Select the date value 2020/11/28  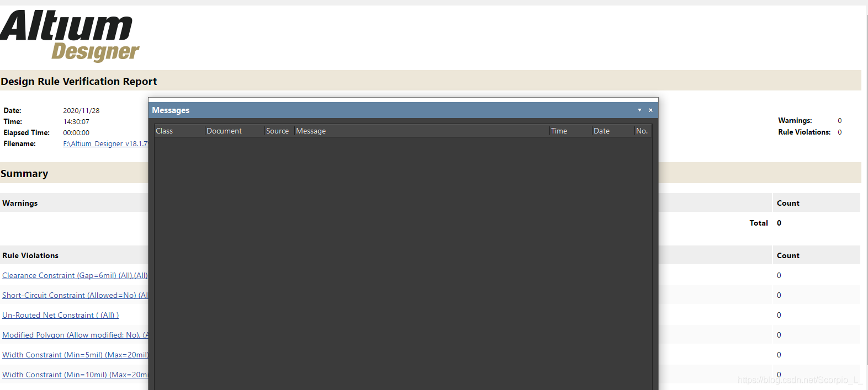[81, 111]
